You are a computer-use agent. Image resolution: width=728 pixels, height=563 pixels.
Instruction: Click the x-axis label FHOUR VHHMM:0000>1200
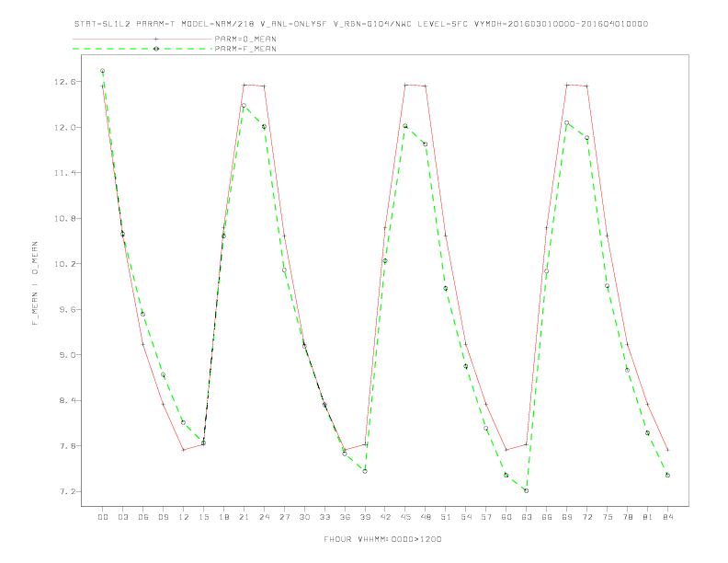click(382, 539)
